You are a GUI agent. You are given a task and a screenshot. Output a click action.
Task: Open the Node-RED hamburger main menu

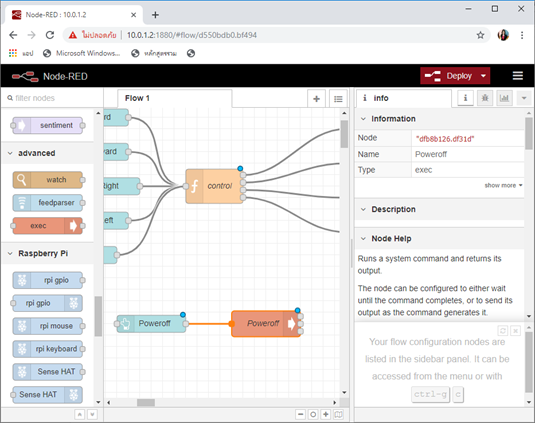point(518,76)
